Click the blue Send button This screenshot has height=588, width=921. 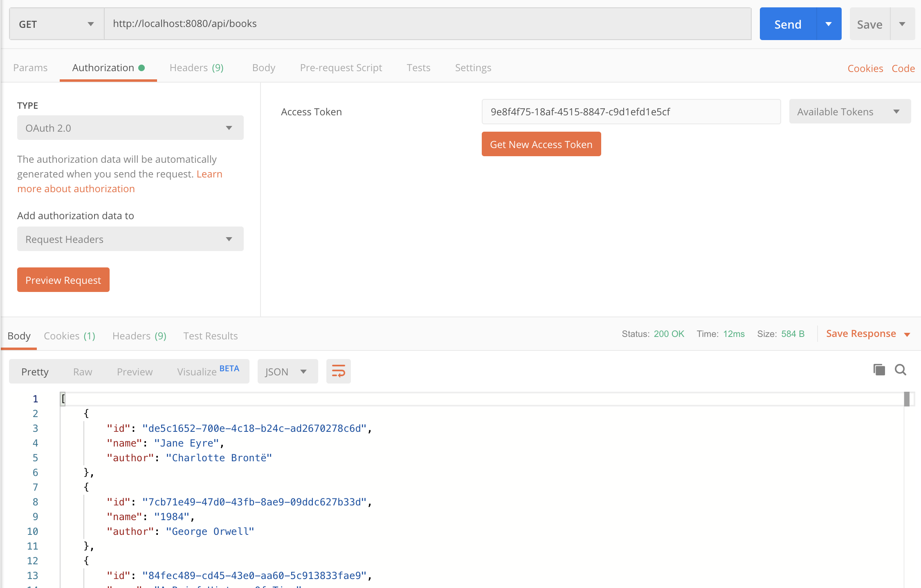tap(788, 24)
